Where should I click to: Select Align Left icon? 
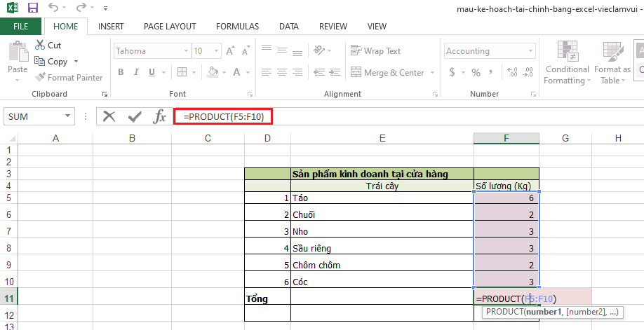(267, 72)
